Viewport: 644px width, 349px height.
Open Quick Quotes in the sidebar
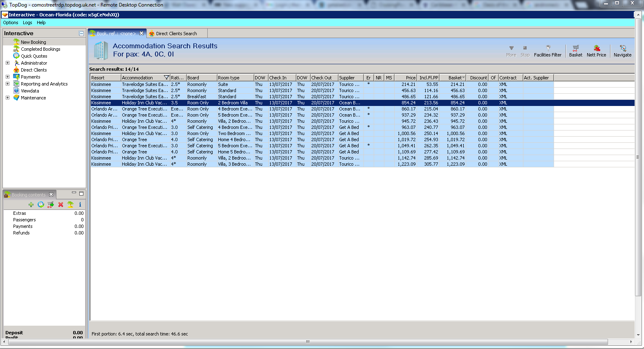34,56
